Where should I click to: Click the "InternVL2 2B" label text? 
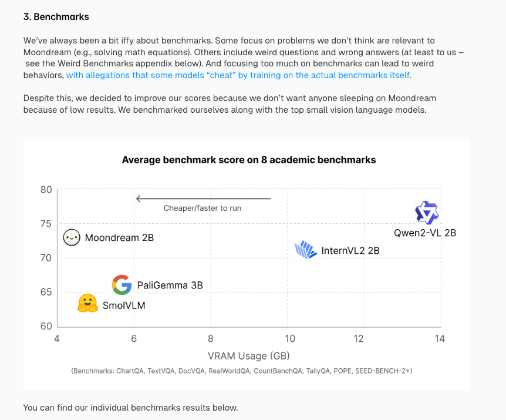[x=350, y=251]
